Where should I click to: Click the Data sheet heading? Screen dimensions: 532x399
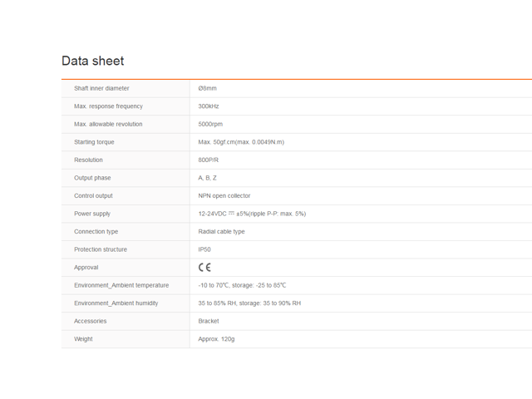click(x=92, y=61)
